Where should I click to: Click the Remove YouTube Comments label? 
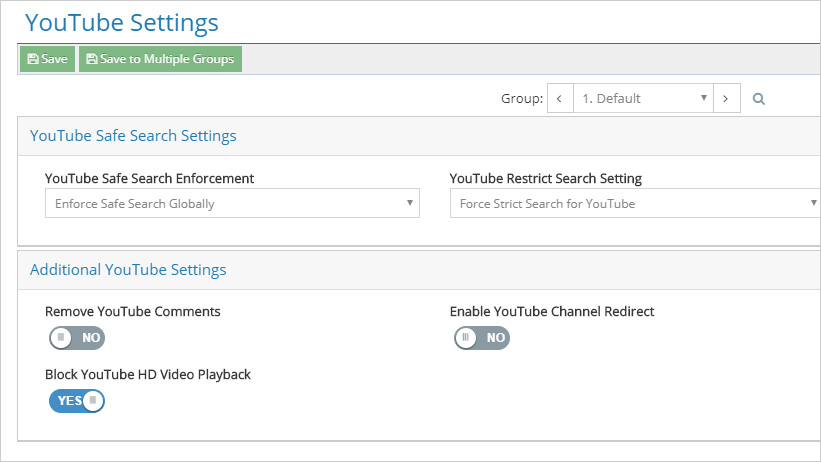click(132, 312)
